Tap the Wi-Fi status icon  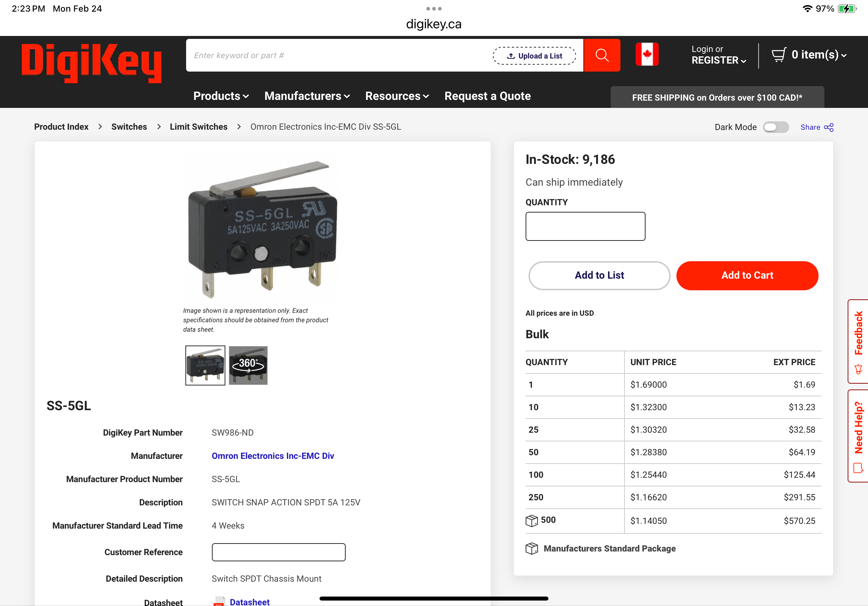click(x=807, y=8)
